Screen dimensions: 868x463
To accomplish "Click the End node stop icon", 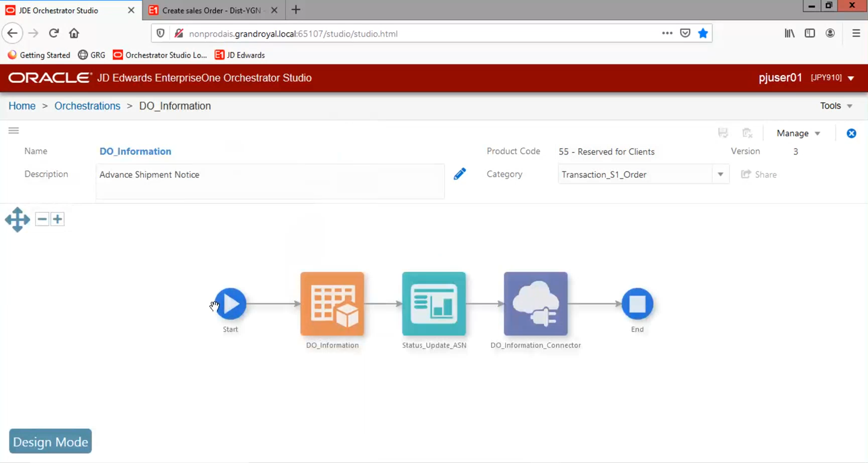I will pyautogui.click(x=637, y=303).
